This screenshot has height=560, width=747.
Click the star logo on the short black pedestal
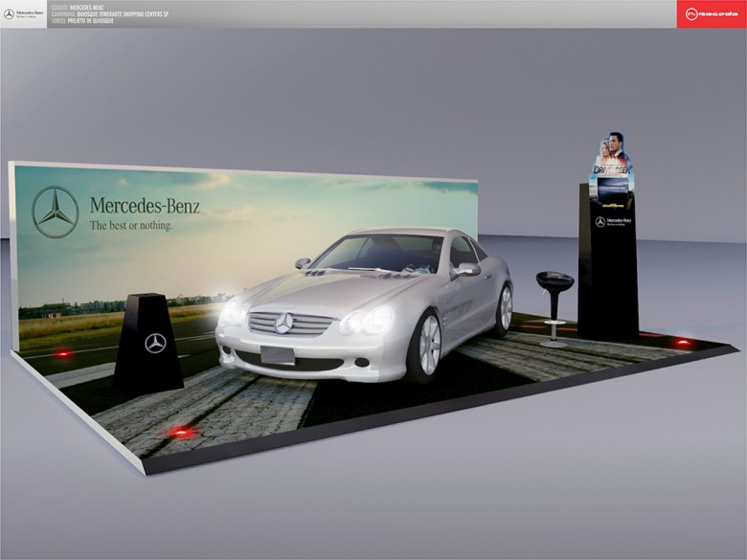[x=155, y=344]
